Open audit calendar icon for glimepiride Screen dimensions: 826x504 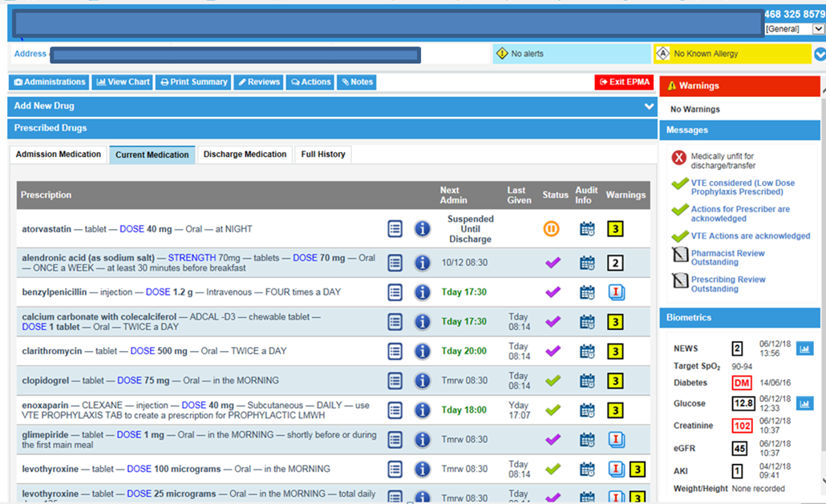pyautogui.click(x=587, y=439)
